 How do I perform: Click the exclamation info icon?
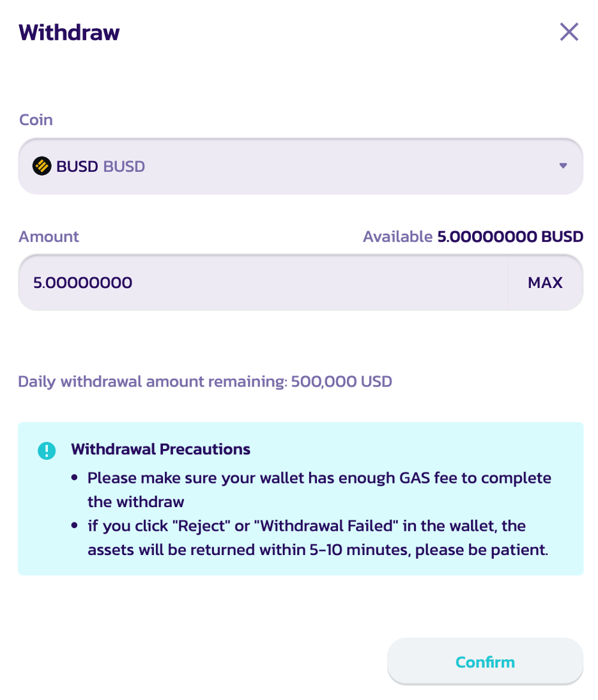[47, 450]
